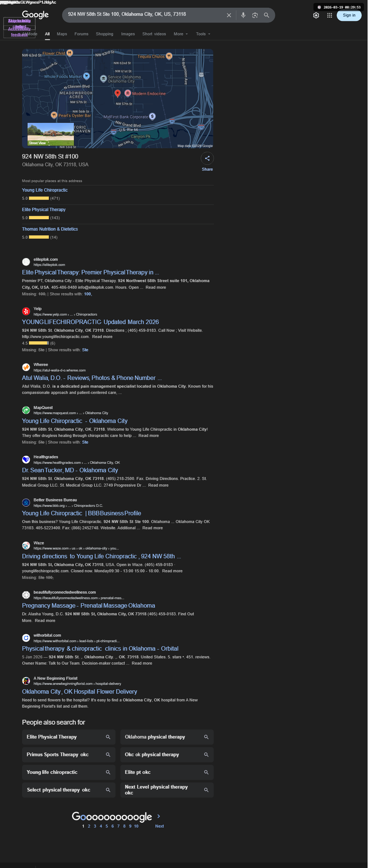
Task: Switch to the Maps tab
Action: point(62,34)
